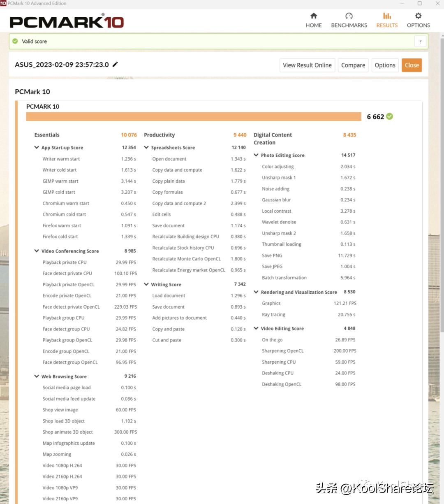Click the orange Close button

pos(412,65)
